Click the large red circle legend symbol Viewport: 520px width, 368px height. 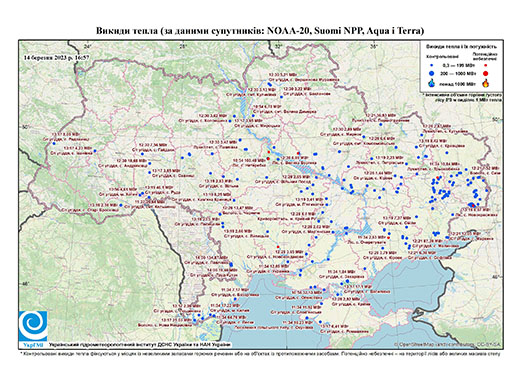[x=485, y=73]
